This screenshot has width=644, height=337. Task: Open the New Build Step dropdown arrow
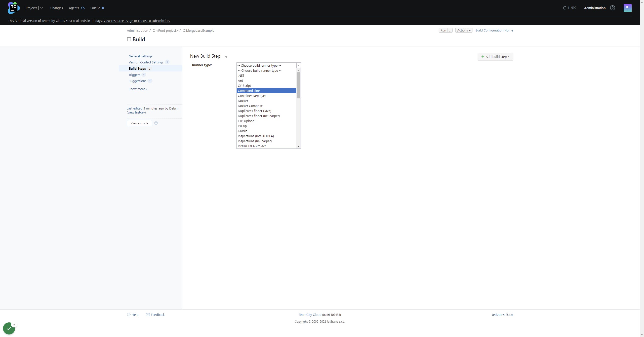[x=226, y=57]
